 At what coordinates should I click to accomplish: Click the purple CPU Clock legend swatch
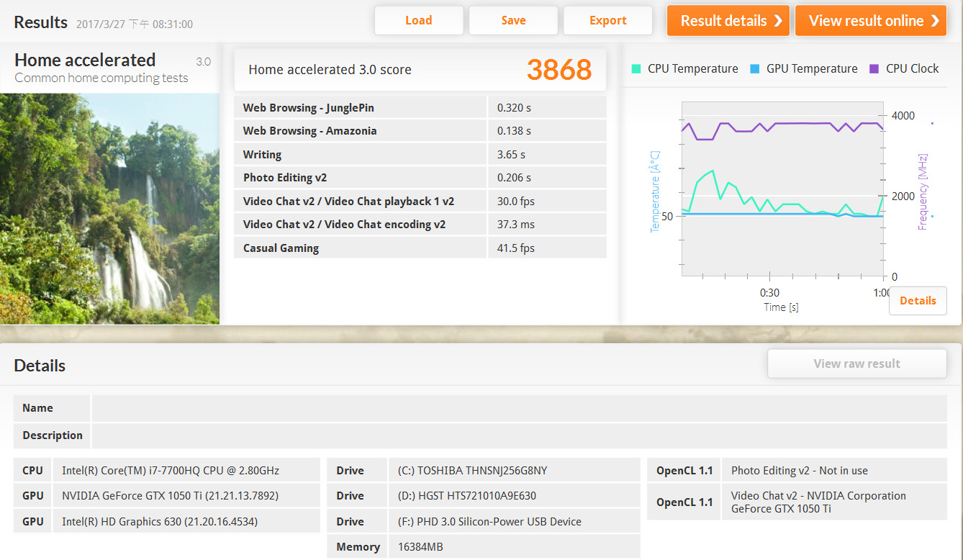point(874,69)
